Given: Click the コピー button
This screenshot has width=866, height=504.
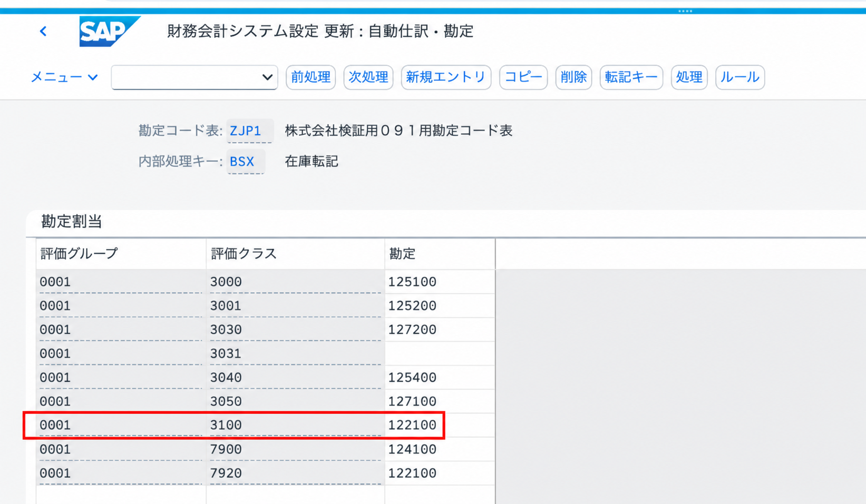Looking at the screenshot, I should (523, 77).
